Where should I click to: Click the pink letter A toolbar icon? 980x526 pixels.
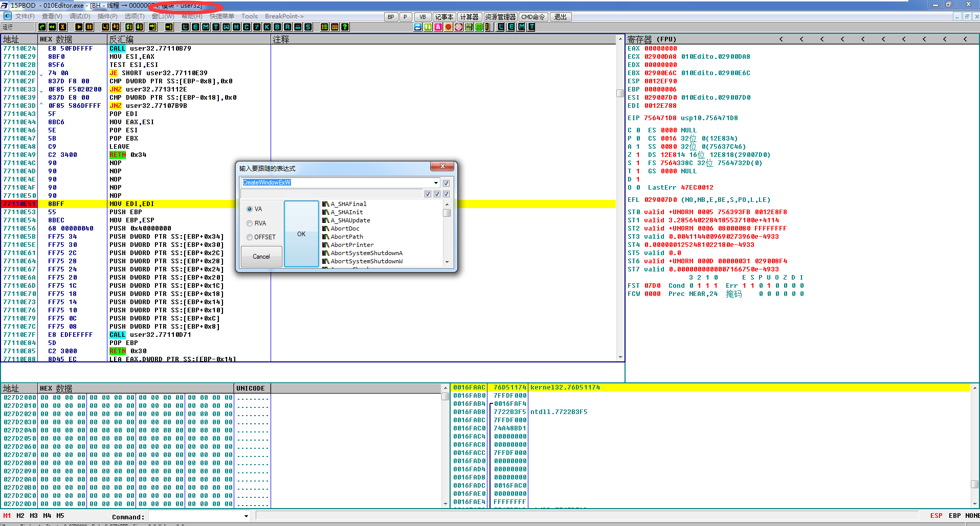click(x=438, y=27)
